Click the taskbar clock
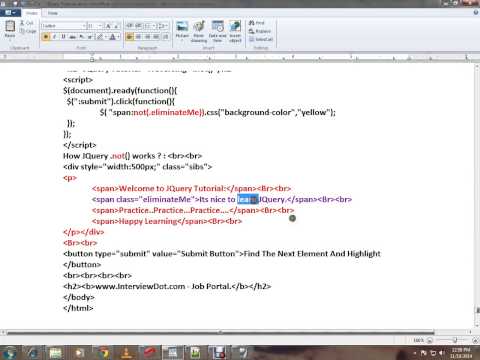This screenshot has height=360, width=480. coord(461,353)
